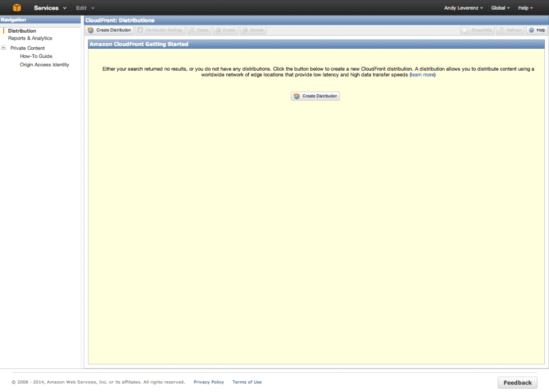This screenshot has width=549, height=392.
Task: Click the AWS cube logo icon
Action: click(17, 7)
